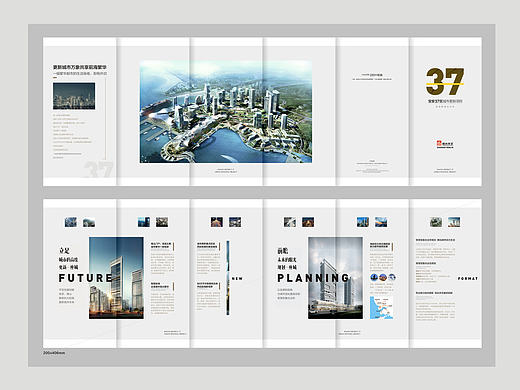This screenshot has height=390, width=520.
Task: Select first small thumbnail atop the FUTURE panel
Action: click(x=71, y=222)
